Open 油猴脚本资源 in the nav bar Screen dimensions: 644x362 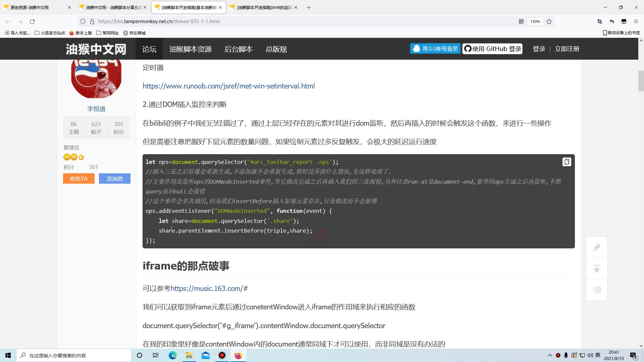(x=190, y=49)
